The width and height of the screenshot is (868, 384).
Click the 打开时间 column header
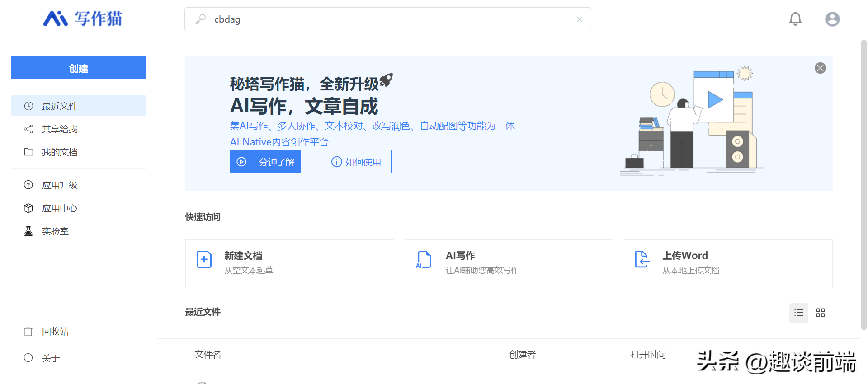(x=648, y=355)
